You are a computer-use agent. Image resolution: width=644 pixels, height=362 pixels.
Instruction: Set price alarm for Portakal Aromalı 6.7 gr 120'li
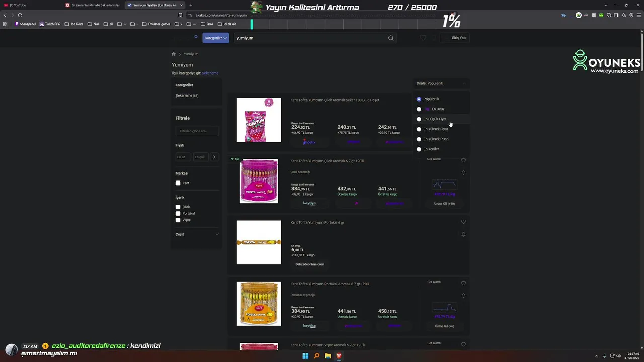463,296
